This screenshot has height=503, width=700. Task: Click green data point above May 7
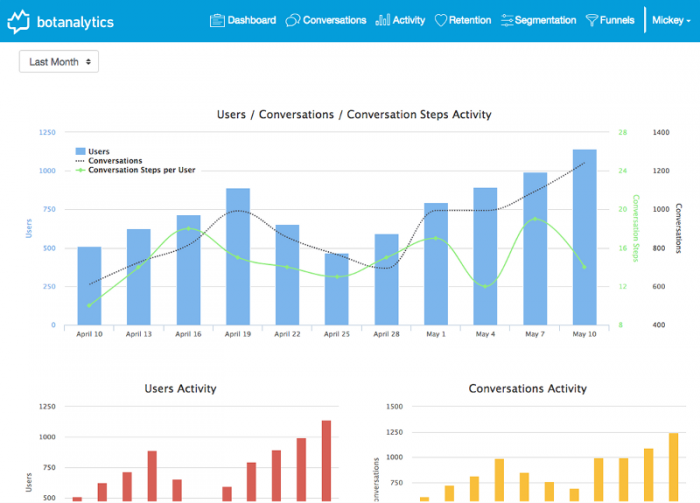pos(535,219)
